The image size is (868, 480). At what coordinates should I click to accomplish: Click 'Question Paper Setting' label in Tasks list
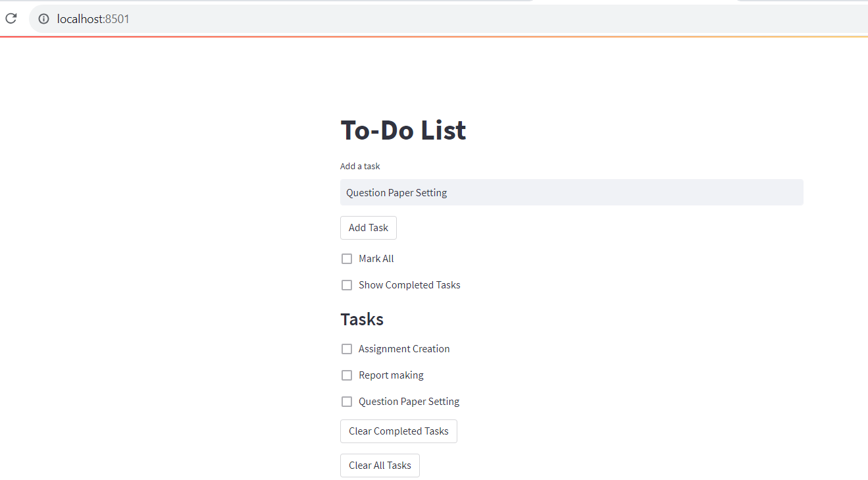(x=409, y=402)
